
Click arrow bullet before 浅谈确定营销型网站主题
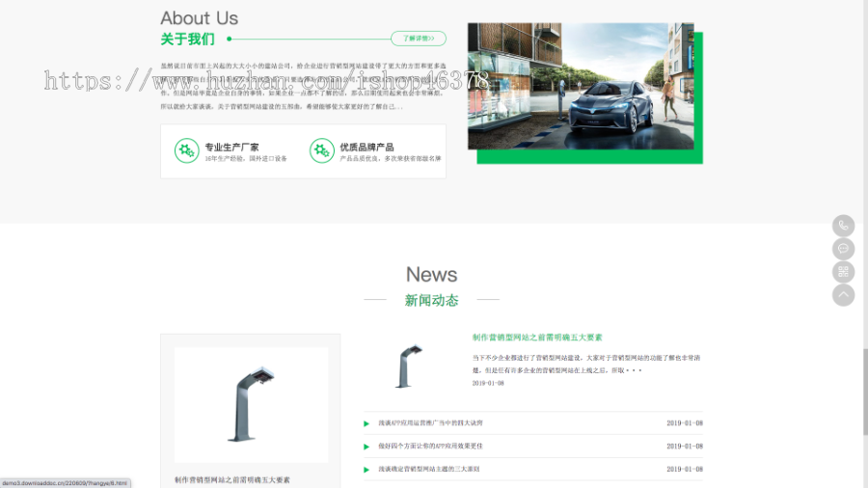(x=366, y=470)
